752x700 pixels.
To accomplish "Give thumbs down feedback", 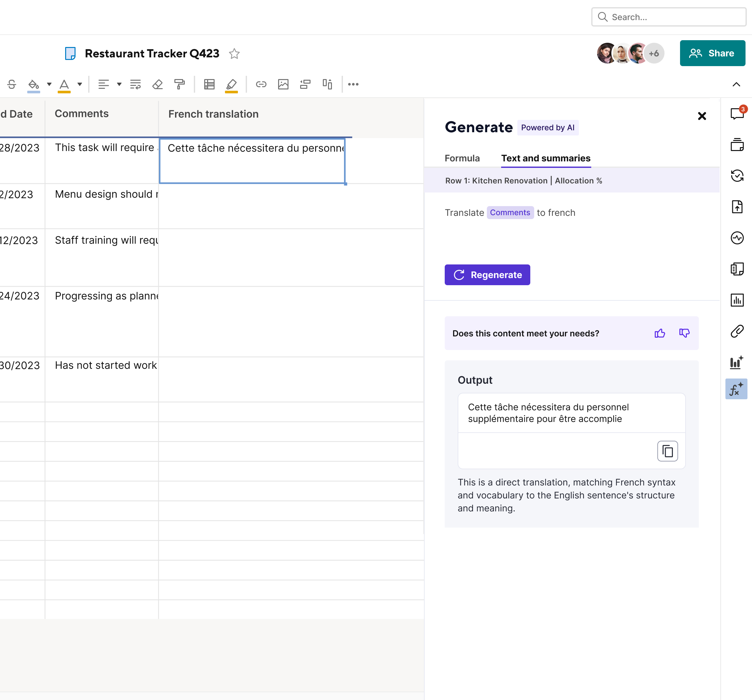I will click(684, 333).
